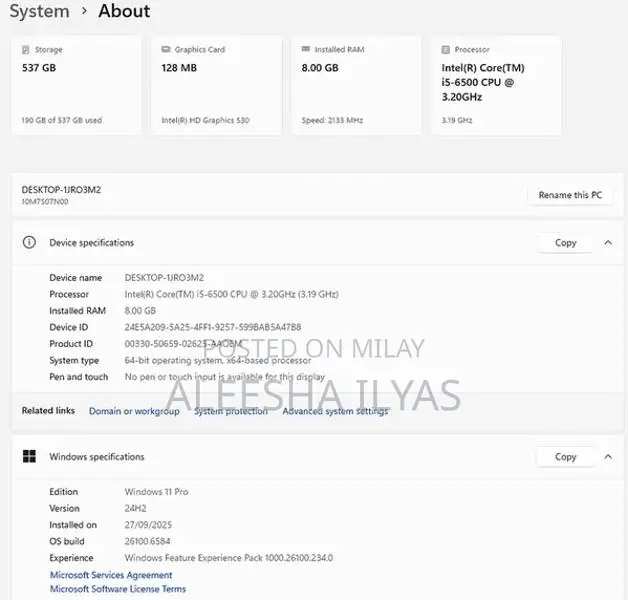Copy the device specifications
628x600 pixels.
pyautogui.click(x=565, y=243)
